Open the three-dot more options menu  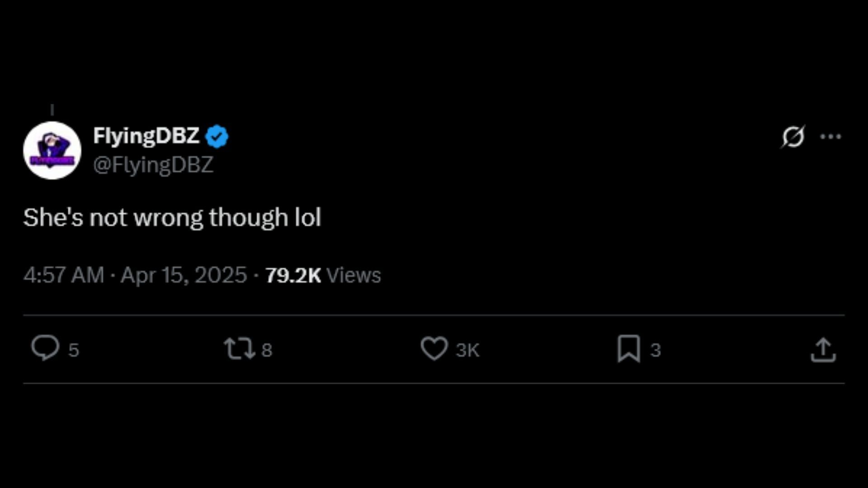coord(830,136)
